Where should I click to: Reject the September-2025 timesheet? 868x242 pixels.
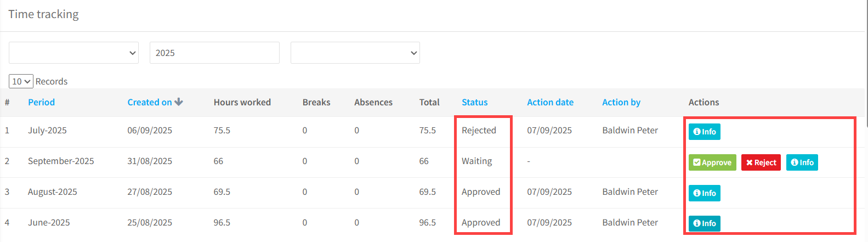[761, 162]
